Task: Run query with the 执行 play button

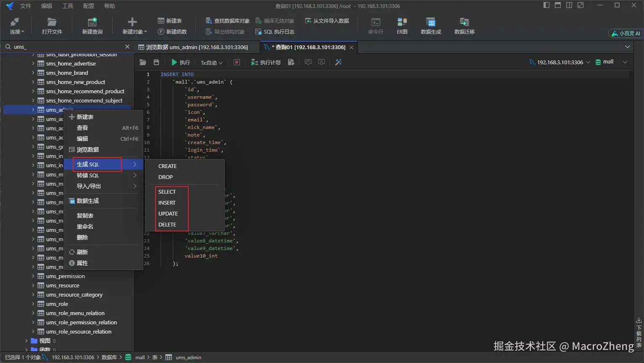Action: tap(180, 62)
